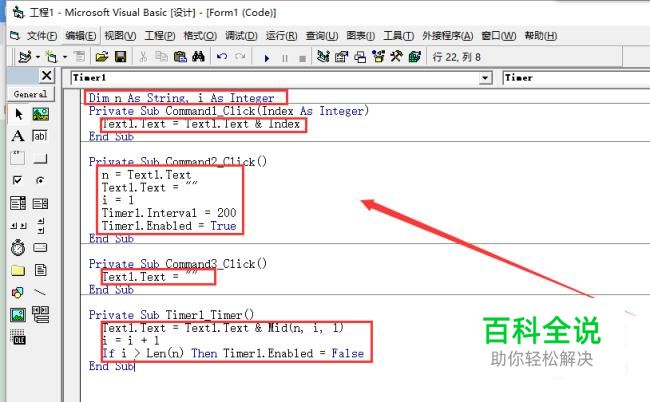Screen dimensions: 650x402
Task: Click code line 'Dim n As String, i As Integer'
Action: [x=182, y=98]
